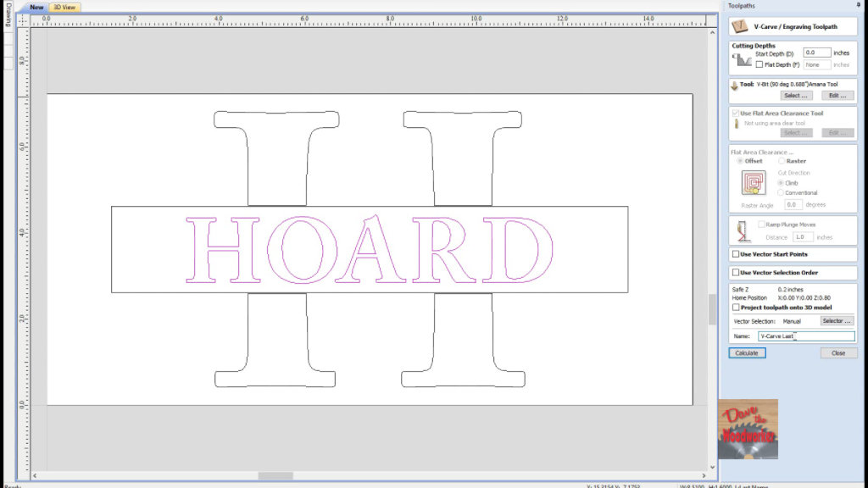The image size is (868, 488).
Task: Switch to the 3D View tab
Action: pyautogui.click(x=64, y=7)
